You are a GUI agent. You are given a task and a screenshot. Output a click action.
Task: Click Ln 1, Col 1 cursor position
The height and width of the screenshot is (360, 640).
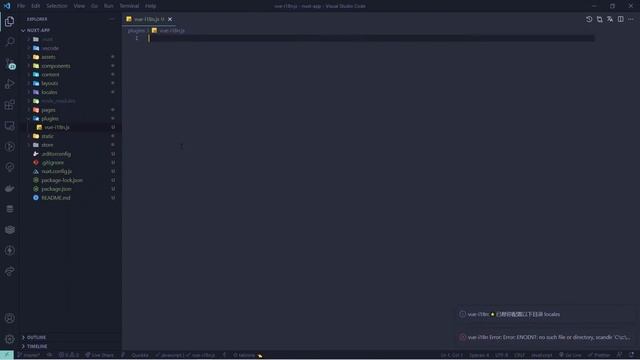click(451, 355)
